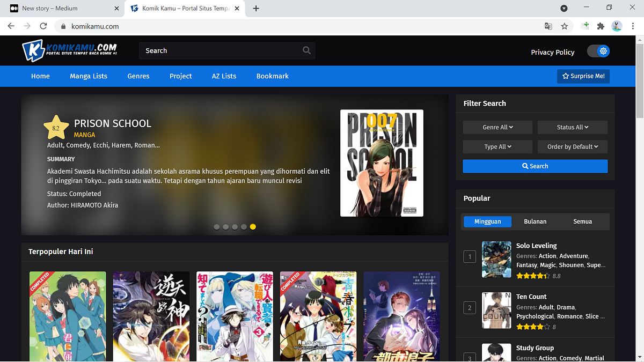Open the second popular comic cover
The height and width of the screenshot is (362, 644).
(x=151, y=316)
